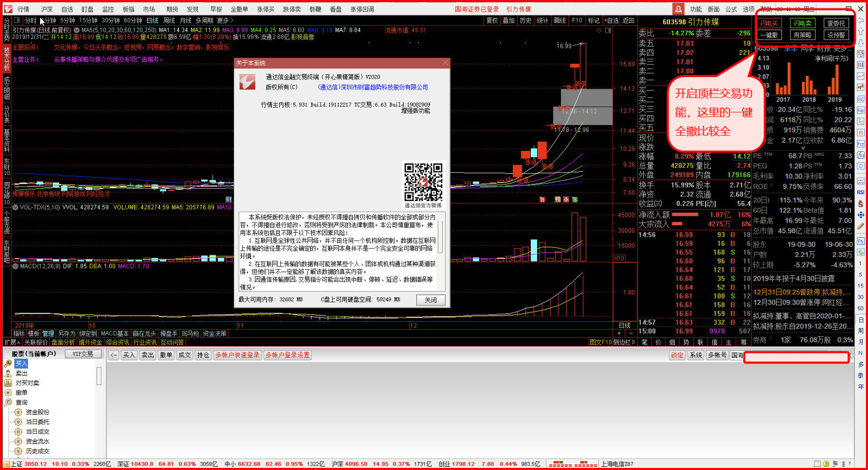Click the gear icon next to 当日委托

18,422
